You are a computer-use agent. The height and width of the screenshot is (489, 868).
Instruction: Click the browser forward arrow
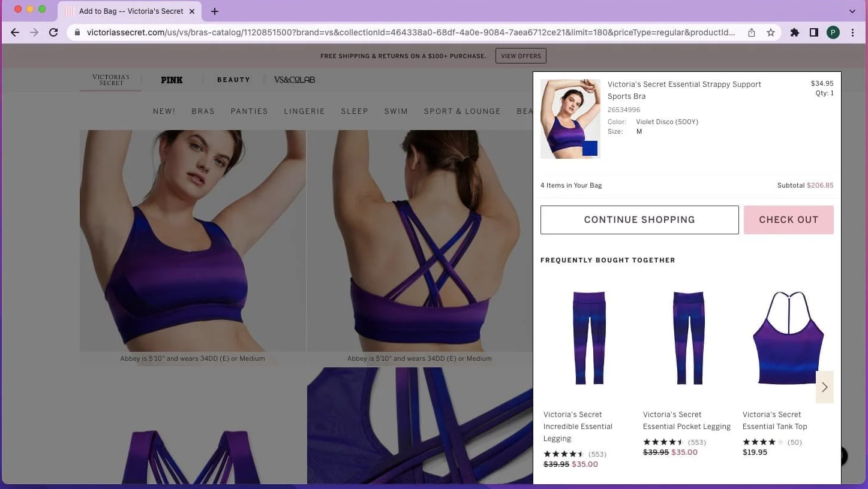(34, 32)
